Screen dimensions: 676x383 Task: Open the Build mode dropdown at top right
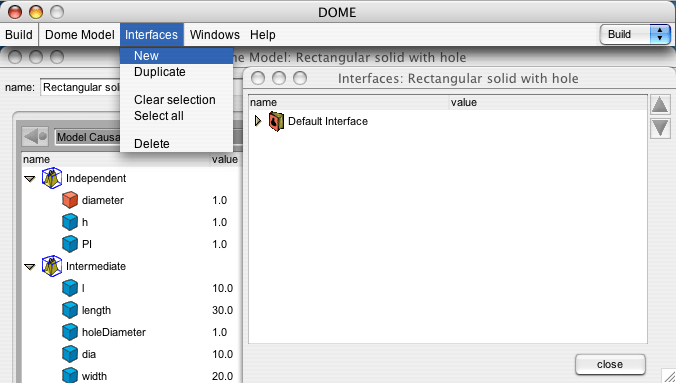[635, 34]
